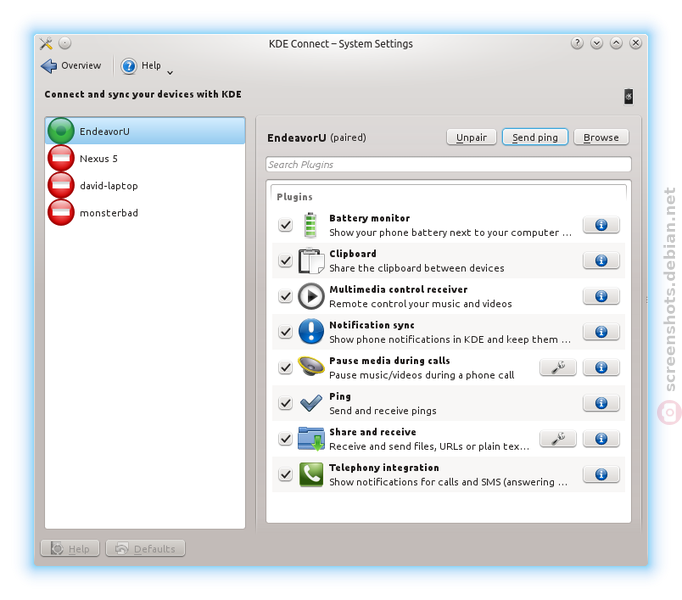Click 'Receive and send files, URLs' description text
Screen dimensions: 682x600
[x=429, y=446]
